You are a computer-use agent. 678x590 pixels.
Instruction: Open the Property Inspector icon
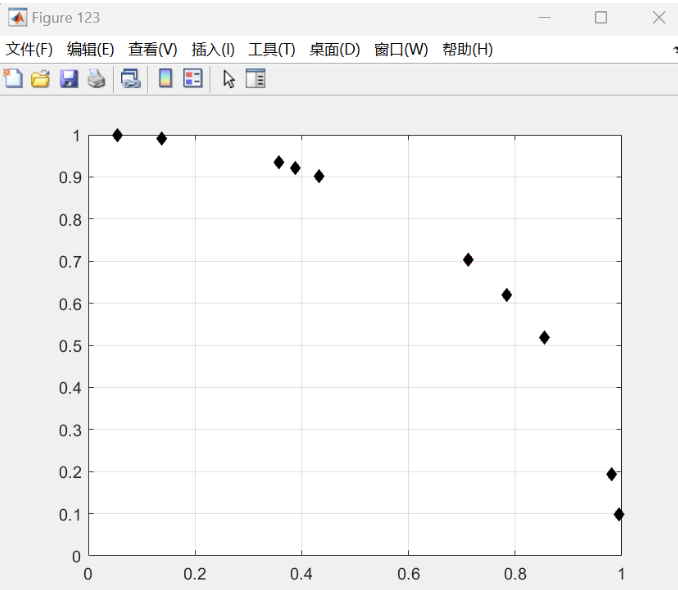[256, 79]
